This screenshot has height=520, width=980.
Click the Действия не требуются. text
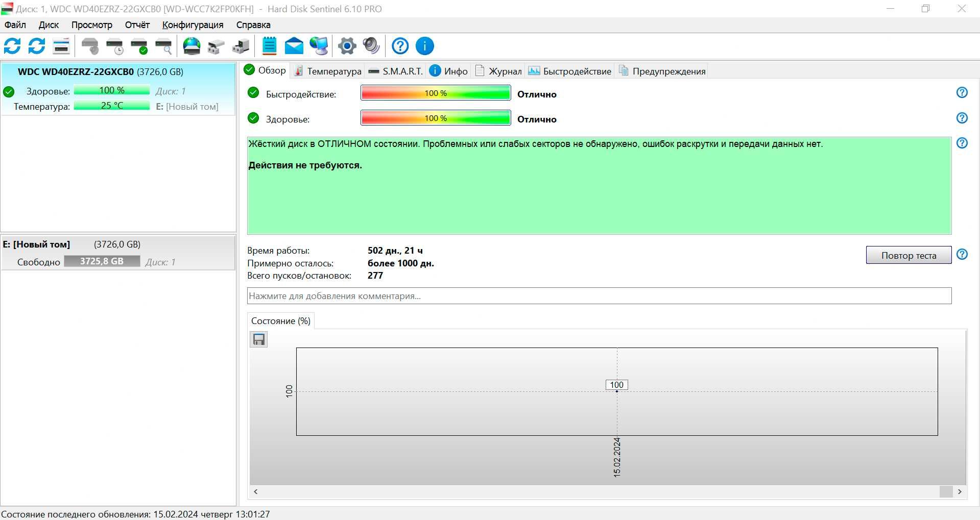point(305,165)
